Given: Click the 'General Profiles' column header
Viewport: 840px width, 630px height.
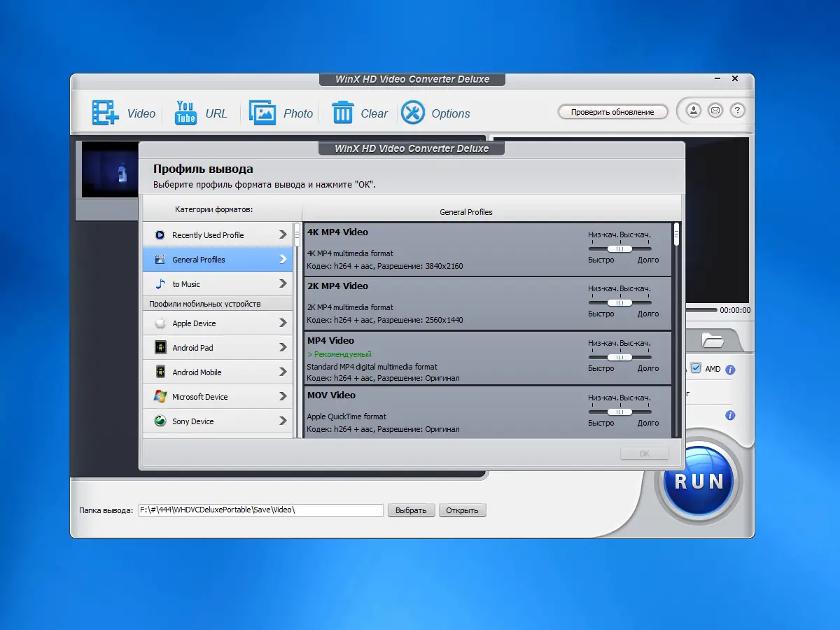Looking at the screenshot, I should click(466, 212).
